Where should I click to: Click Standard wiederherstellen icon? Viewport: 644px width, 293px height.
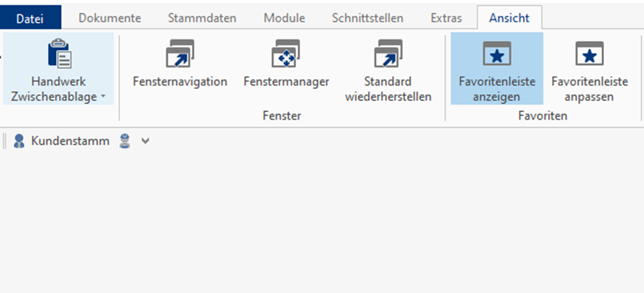tap(388, 53)
